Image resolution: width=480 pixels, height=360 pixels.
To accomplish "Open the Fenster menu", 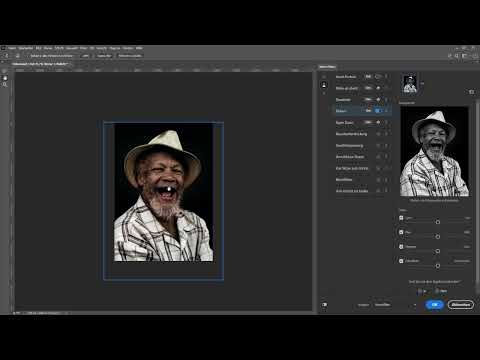I will click(128, 48).
